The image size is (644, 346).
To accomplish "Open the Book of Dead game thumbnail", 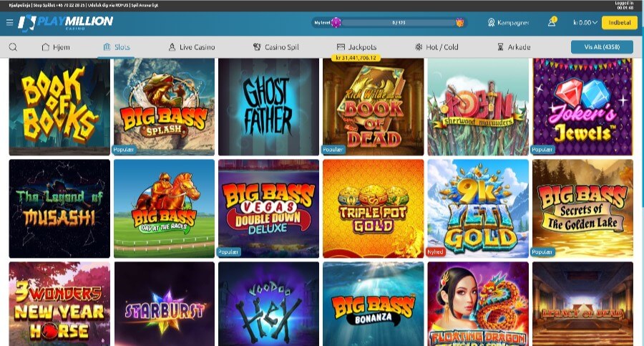I will 372,107.
